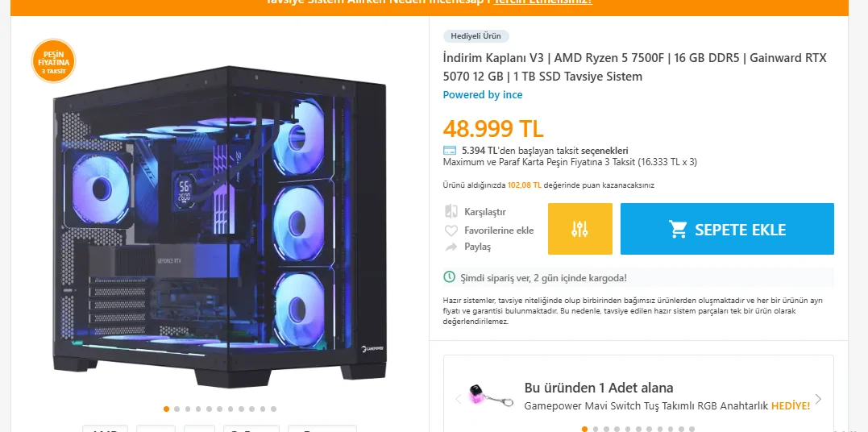
Task: Click the keychain gift product image
Action: coord(490,396)
